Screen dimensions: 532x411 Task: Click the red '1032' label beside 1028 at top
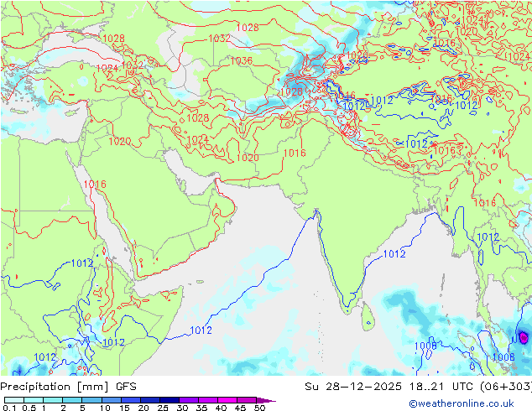coord(219,39)
